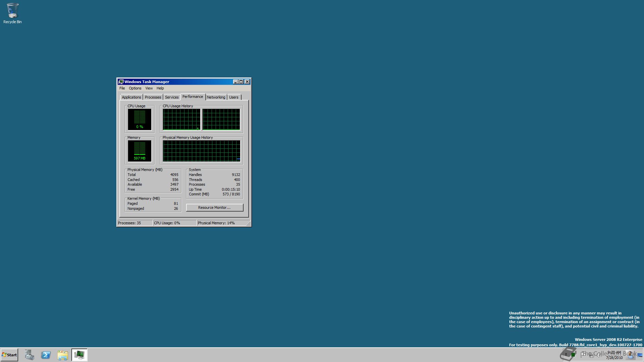644x362 pixels.
Task: Minimize the Task Manager window
Action: tap(235, 82)
